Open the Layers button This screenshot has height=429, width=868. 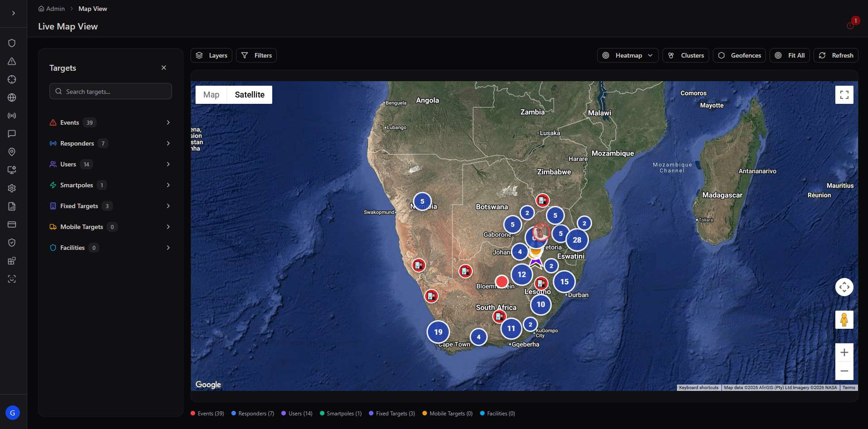click(x=211, y=55)
